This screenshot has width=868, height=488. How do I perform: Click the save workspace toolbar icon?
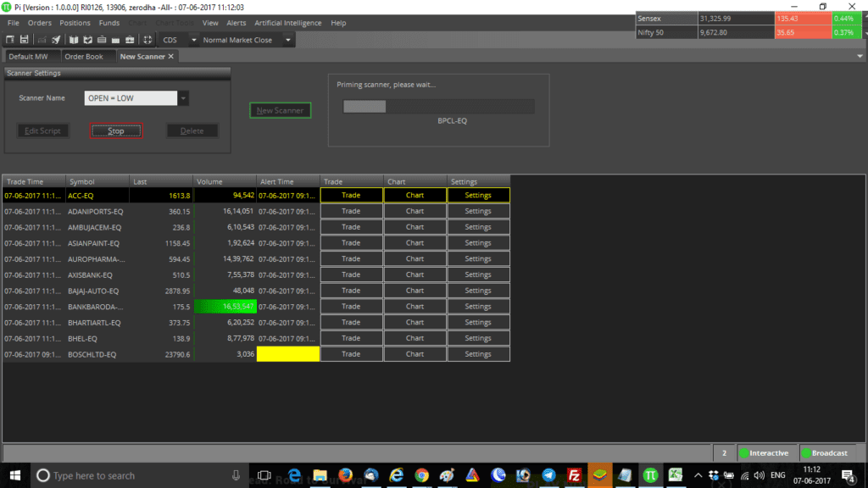25,39
